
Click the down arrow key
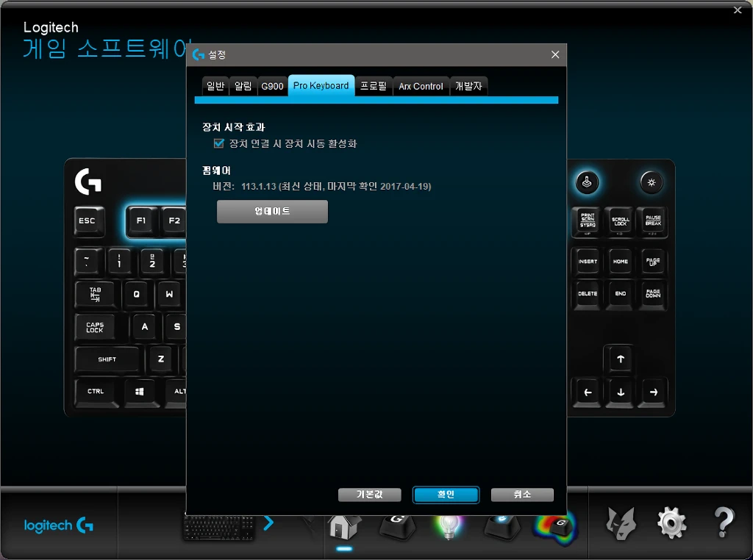[x=620, y=392]
